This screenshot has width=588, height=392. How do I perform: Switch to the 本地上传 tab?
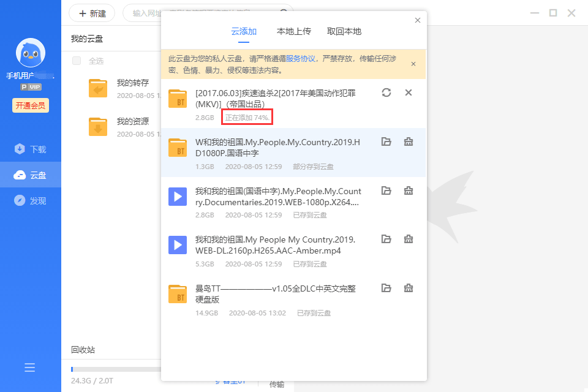tap(294, 31)
